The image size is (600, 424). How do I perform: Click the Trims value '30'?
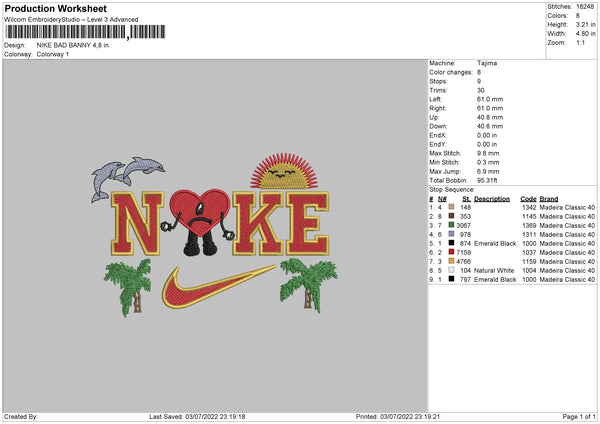pos(481,90)
